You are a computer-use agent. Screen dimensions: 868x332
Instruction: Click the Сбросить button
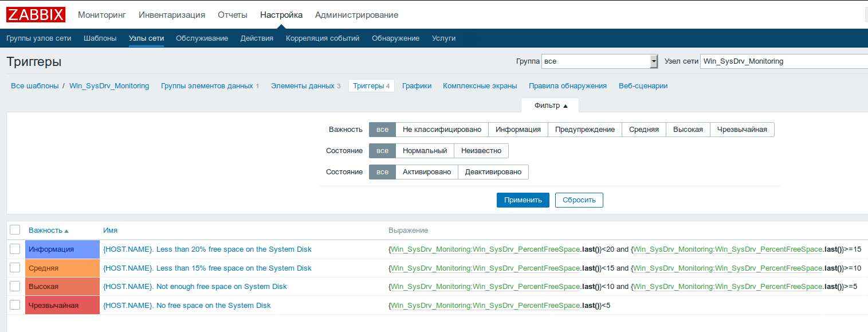click(x=579, y=200)
